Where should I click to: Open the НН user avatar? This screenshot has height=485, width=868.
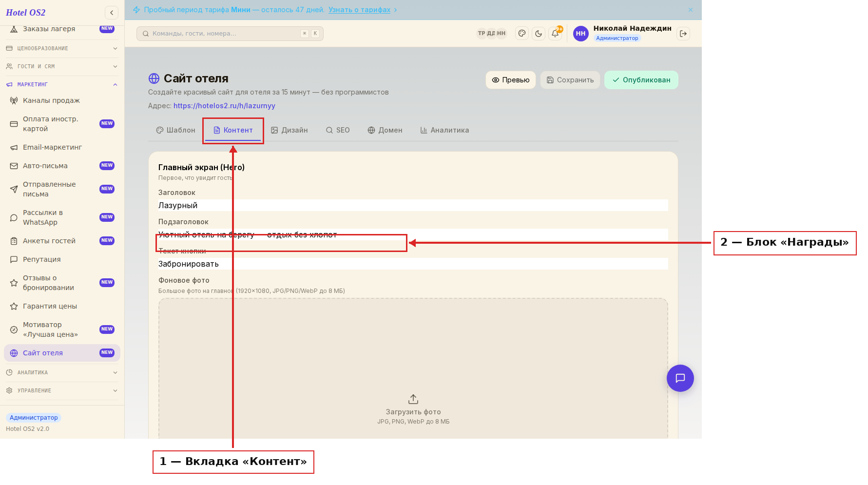coord(580,34)
